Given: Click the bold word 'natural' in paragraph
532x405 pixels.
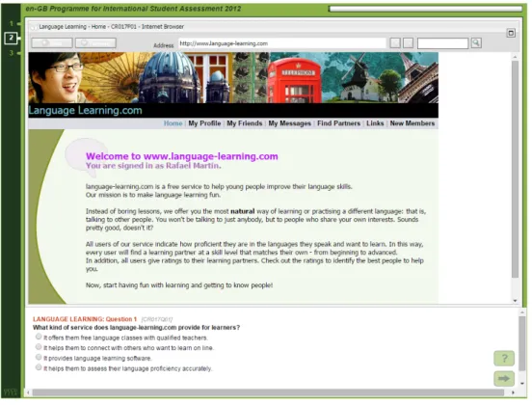Looking at the screenshot, I should [244, 212].
